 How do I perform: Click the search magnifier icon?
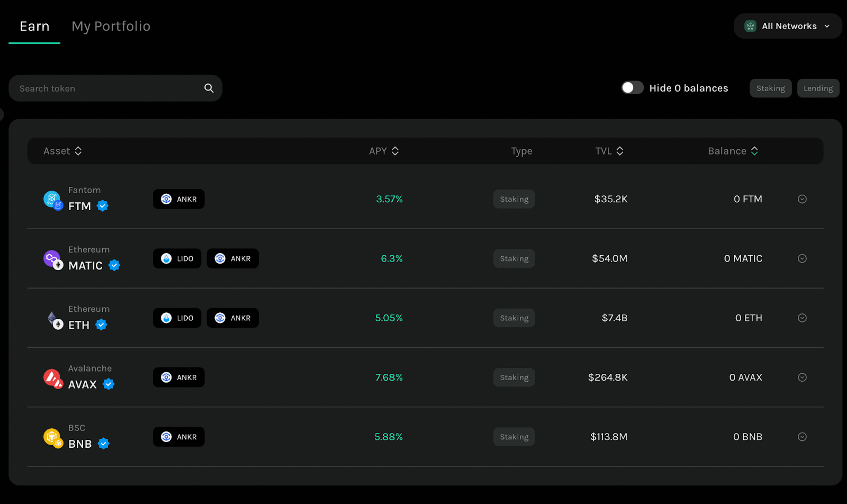pos(209,88)
